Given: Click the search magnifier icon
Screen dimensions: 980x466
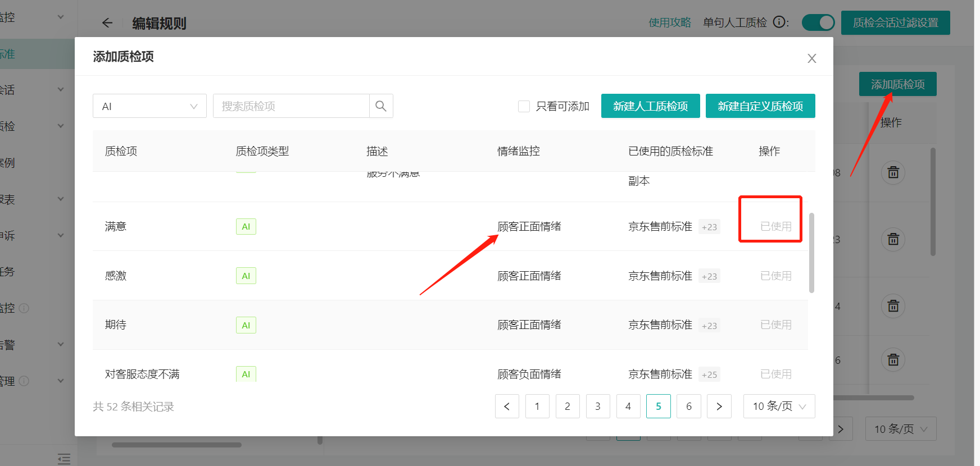Looking at the screenshot, I should point(381,106).
